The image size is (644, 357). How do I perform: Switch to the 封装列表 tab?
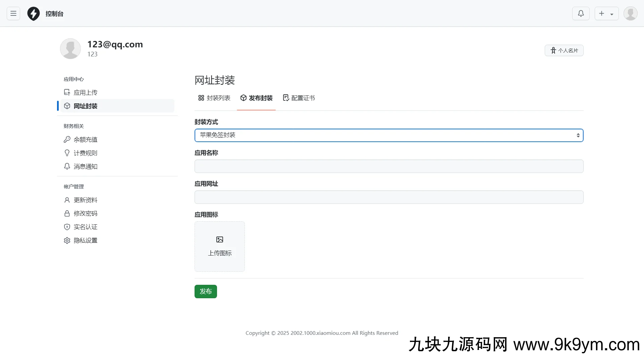[x=214, y=98]
